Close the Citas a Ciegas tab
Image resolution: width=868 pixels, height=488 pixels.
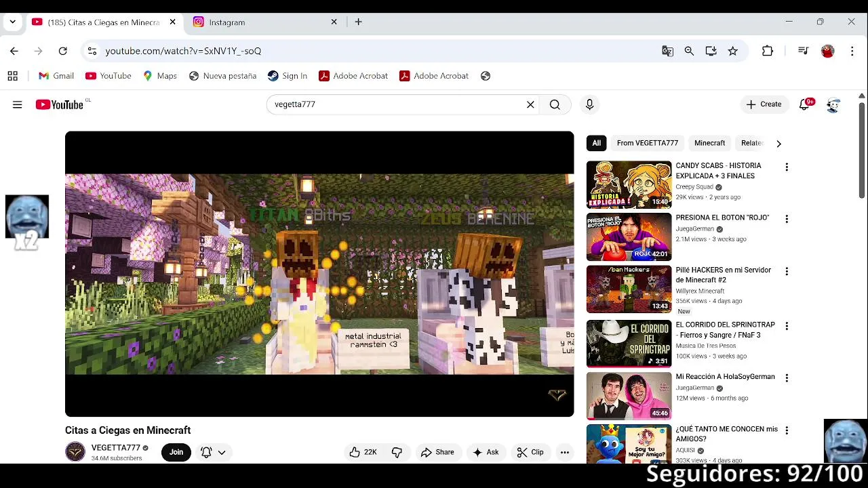(x=172, y=22)
